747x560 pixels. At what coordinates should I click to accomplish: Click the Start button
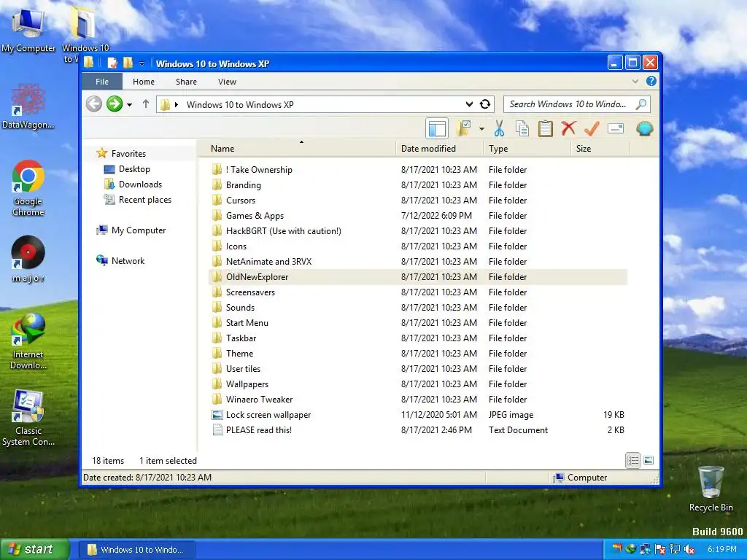coord(34,549)
